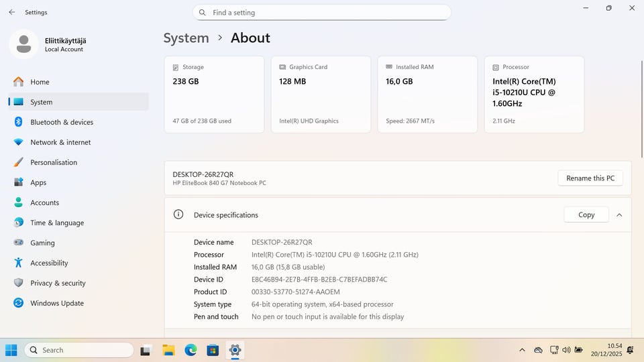Launch File Explorer from taskbar

[168, 350]
